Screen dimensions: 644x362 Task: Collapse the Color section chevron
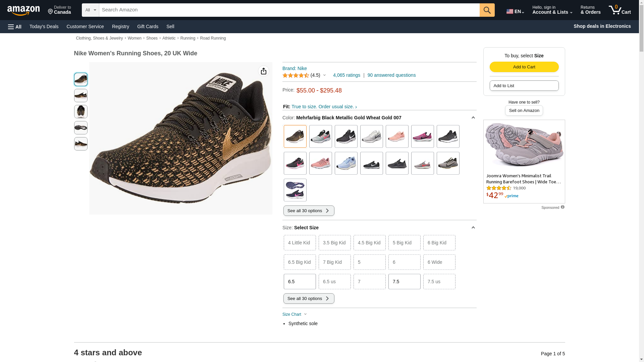[x=473, y=118]
